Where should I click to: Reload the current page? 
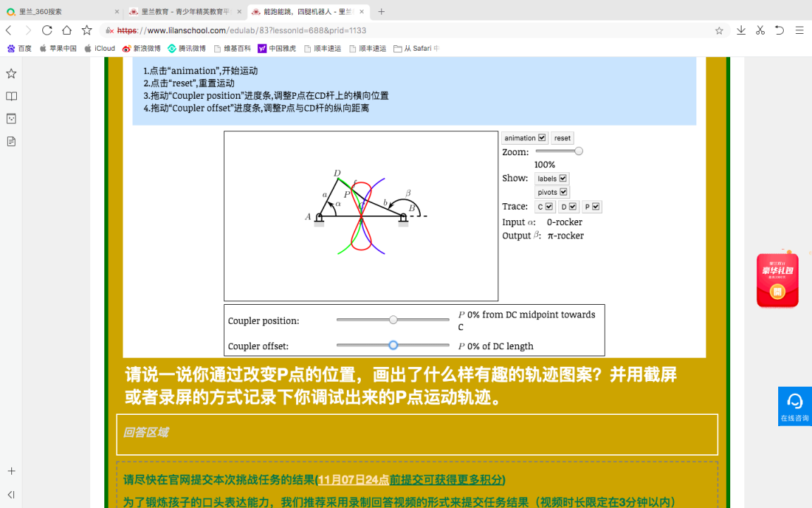[x=47, y=30]
